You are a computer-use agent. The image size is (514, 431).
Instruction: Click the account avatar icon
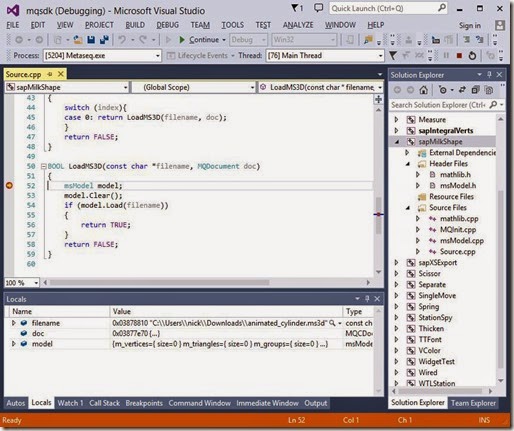click(x=500, y=25)
